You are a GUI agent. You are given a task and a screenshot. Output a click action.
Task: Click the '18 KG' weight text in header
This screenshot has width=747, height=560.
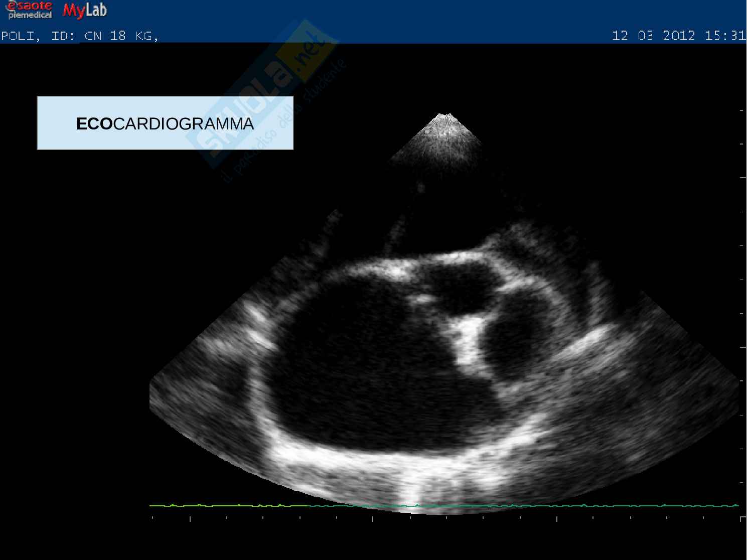(133, 36)
